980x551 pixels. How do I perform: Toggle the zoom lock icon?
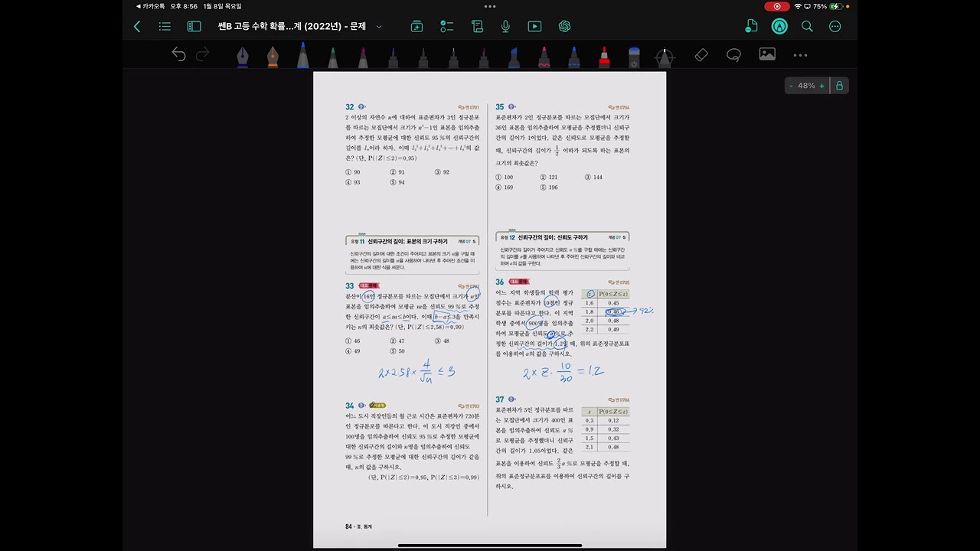[x=839, y=86]
